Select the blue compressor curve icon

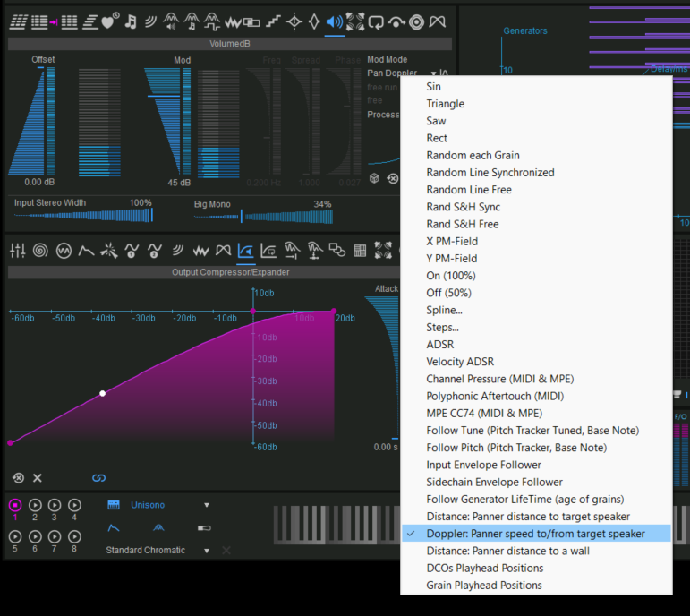click(x=245, y=251)
